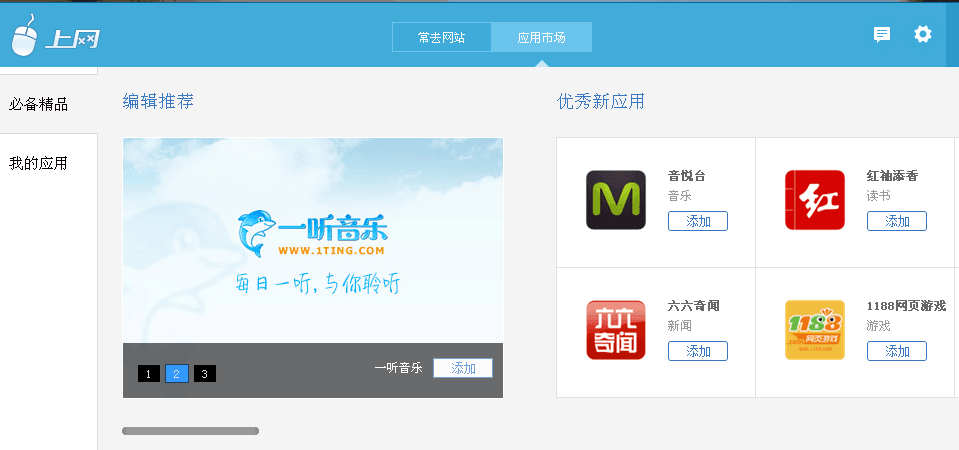This screenshot has height=450, width=959.
Task: Click the 红袖添香 red app icon
Action: (814, 200)
